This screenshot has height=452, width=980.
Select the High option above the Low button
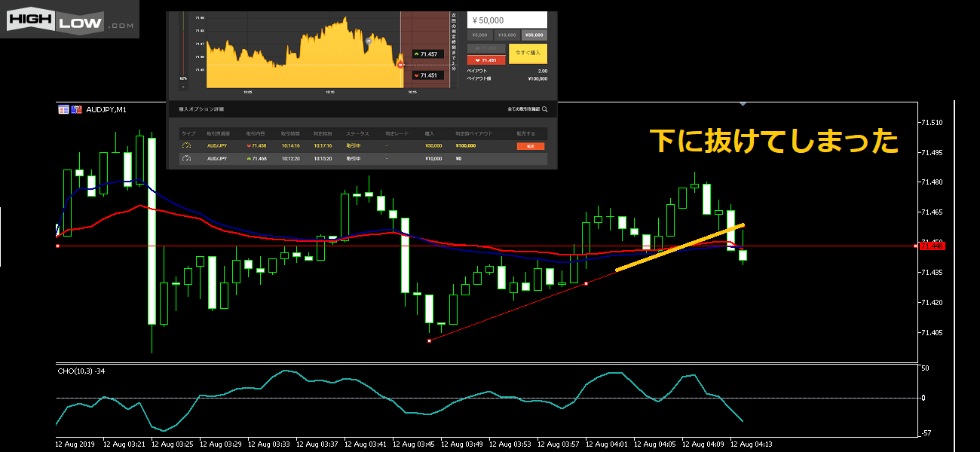[x=486, y=48]
